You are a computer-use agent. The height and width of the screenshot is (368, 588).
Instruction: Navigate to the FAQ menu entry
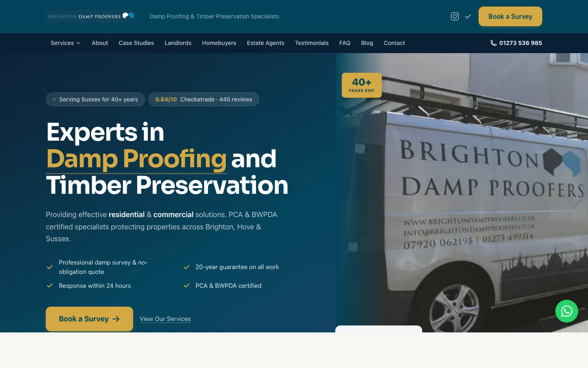pos(345,43)
